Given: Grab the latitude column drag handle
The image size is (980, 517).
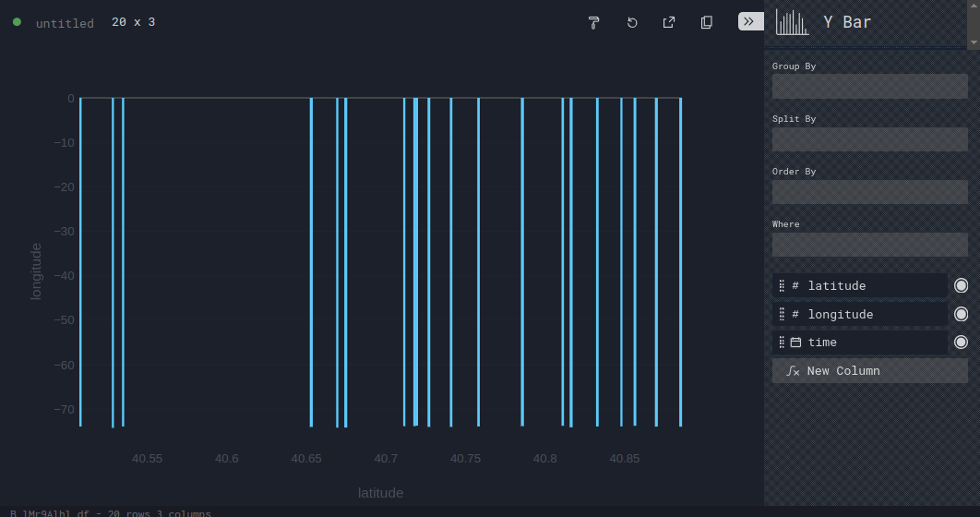Looking at the screenshot, I should click(782, 285).
